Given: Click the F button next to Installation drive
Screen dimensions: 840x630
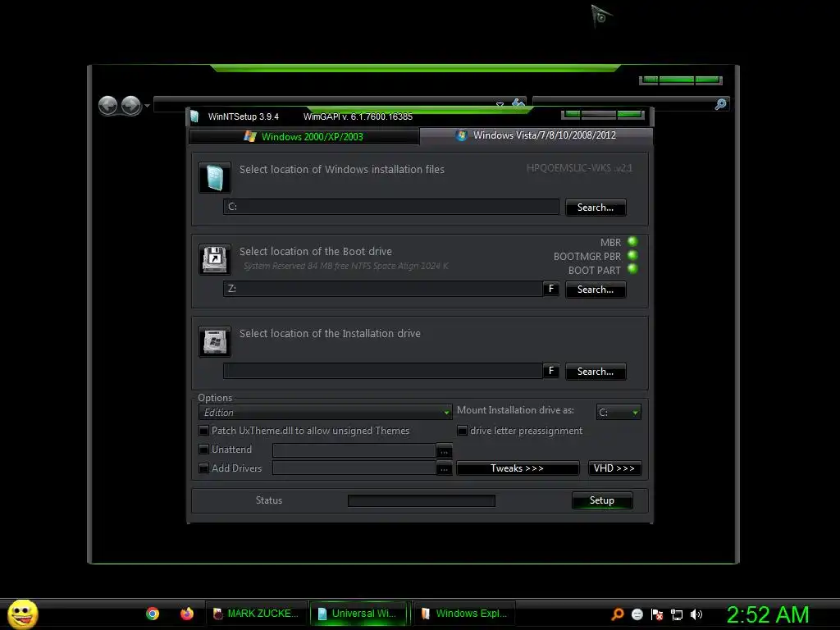Looking at the screenshot, I should click(x=550, y=371).
